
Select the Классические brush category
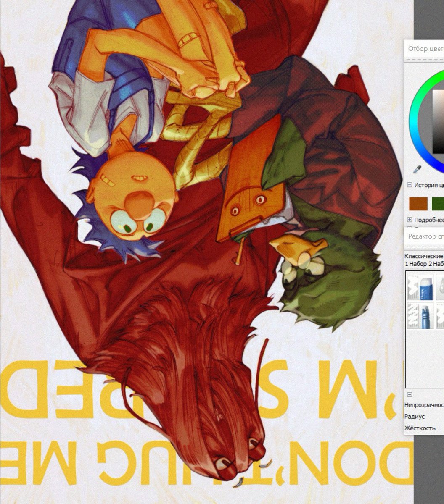(x=424, y=256)
